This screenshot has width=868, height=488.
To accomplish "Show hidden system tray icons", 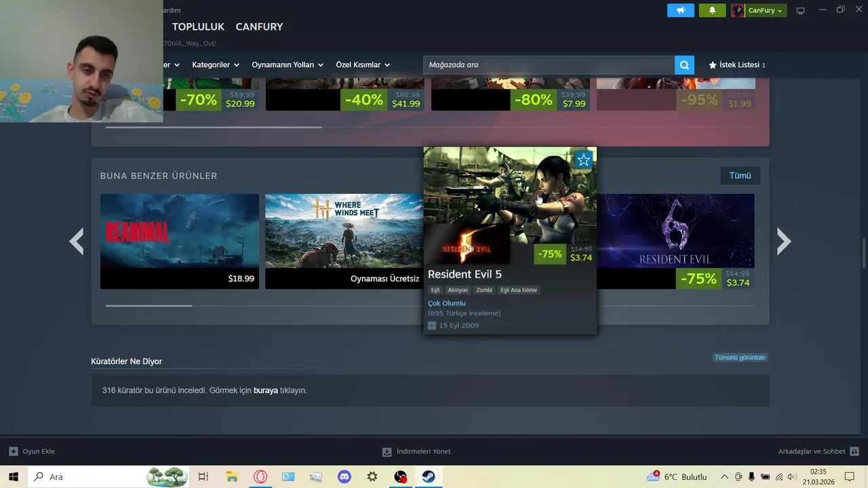I will point(724,476).
